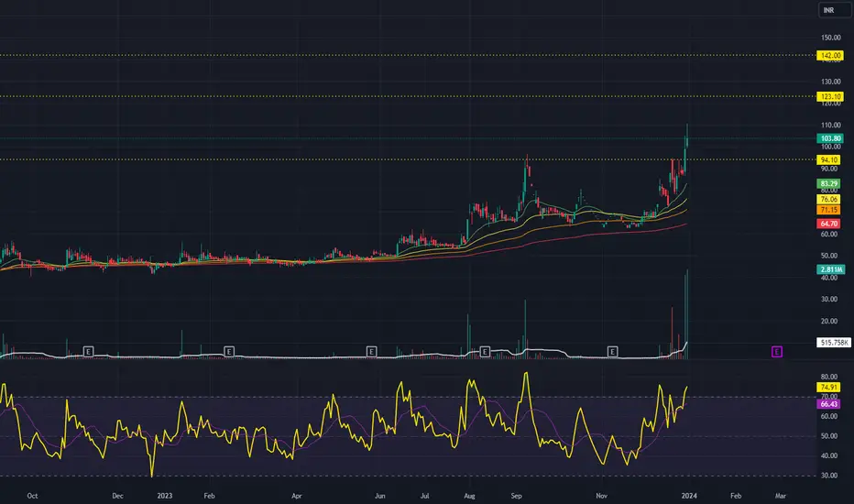Click the Feb label right after 2023
Viewport: 854px width, 504px height.
tap(209, 496)
